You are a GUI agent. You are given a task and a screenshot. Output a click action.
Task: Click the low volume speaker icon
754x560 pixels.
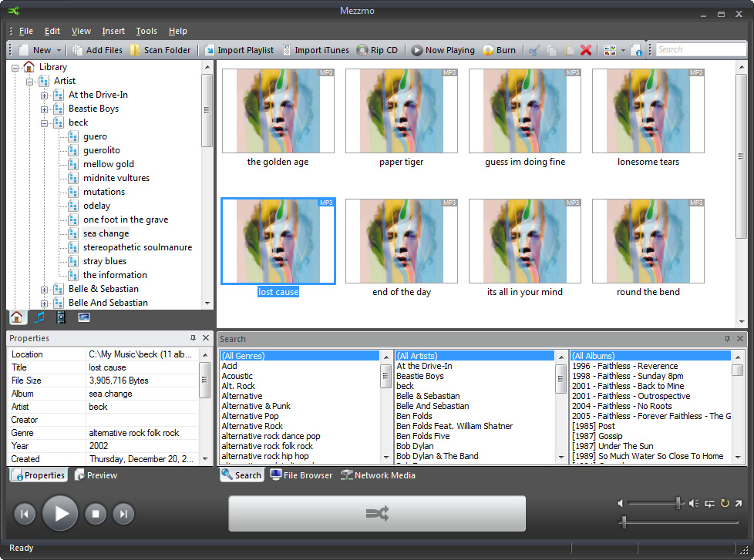pos(621,503)
